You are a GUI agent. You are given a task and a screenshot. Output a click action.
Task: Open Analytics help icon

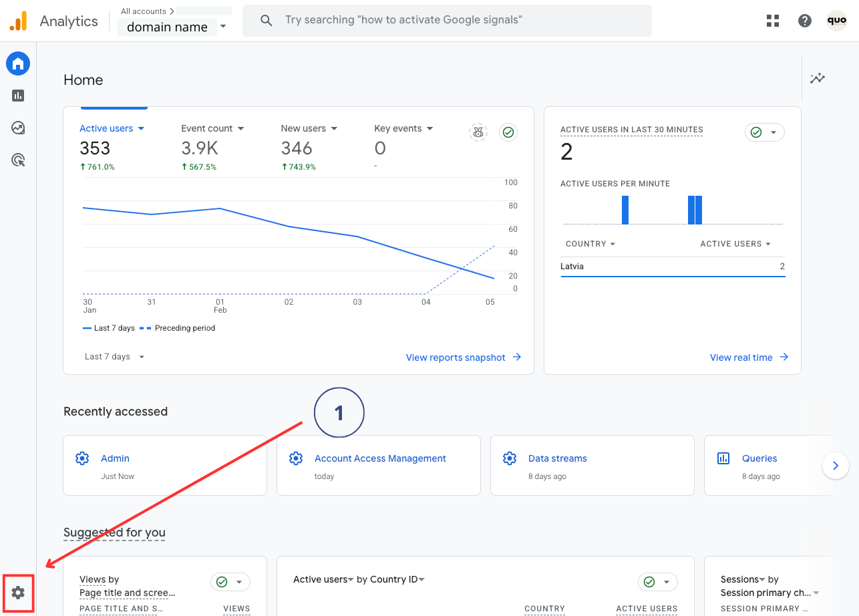pos(804,21)
